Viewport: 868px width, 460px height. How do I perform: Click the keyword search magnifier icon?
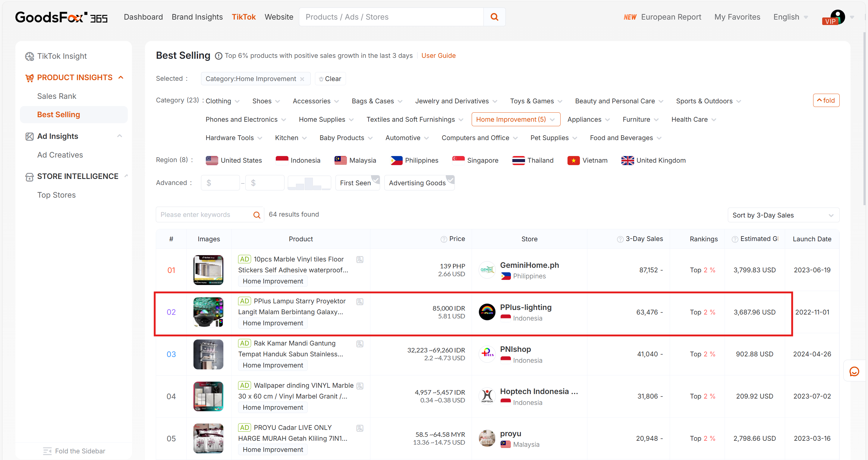(257, 215)
